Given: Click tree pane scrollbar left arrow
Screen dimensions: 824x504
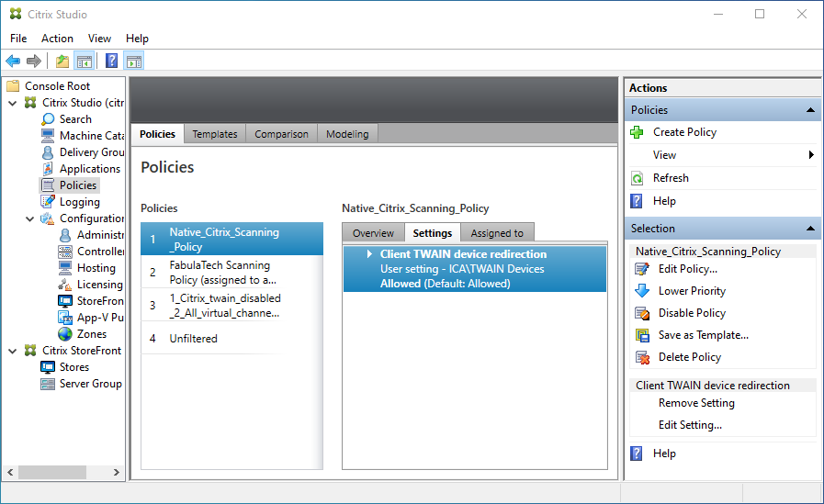Looking at the screenshot, I should [x=10, y=473].
